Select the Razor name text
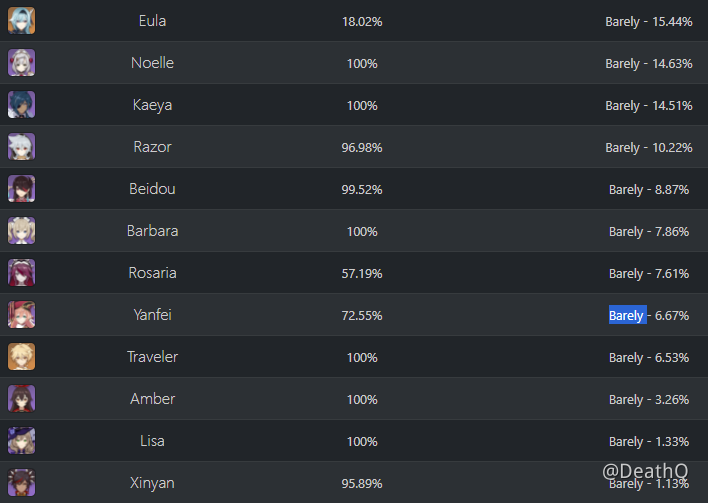The width and height of the screenshot is (708, 503). [152, 147]
